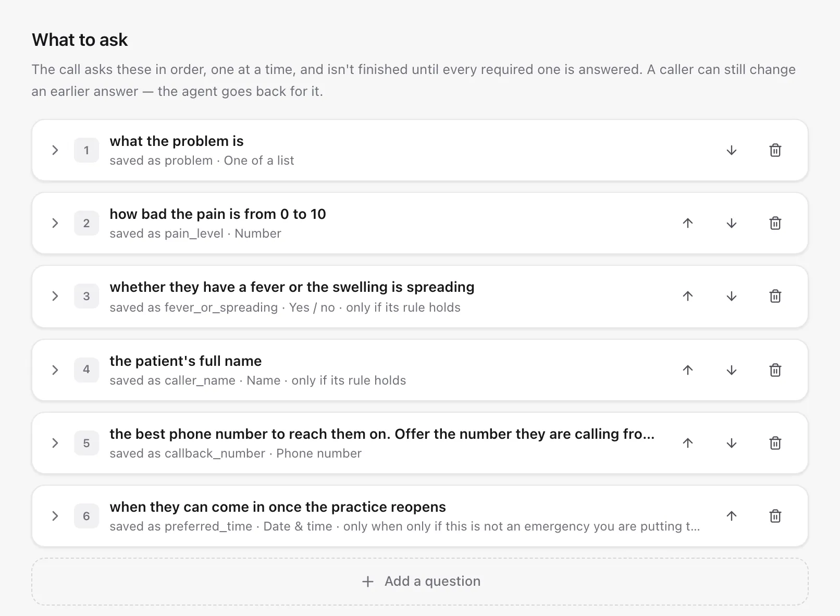Expand the 'what the problem is' question
This screenshot has width=840, height=616.
point(55,150)
